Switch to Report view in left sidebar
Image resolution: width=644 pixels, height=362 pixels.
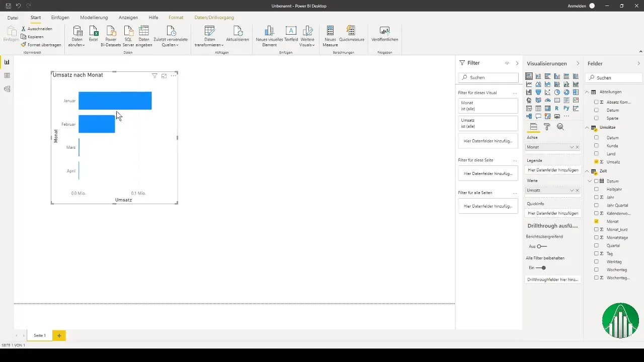[7, 62]
